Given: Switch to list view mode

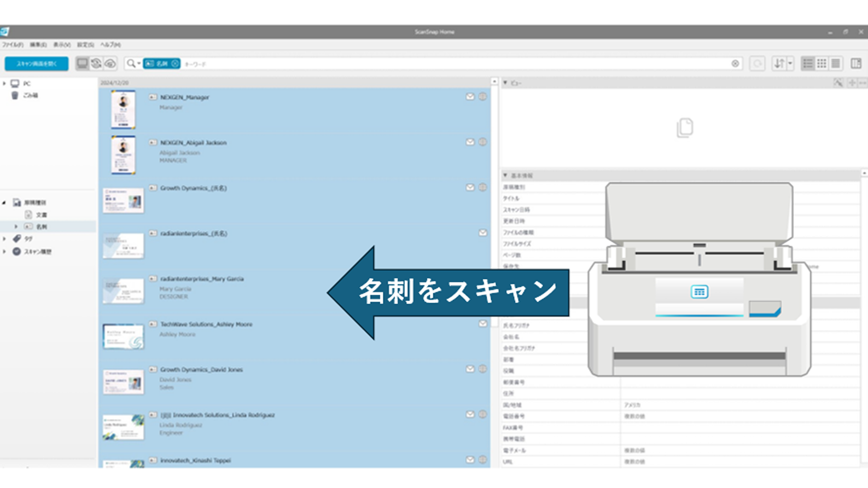Looking at the screenshot, I should [808, 63].
